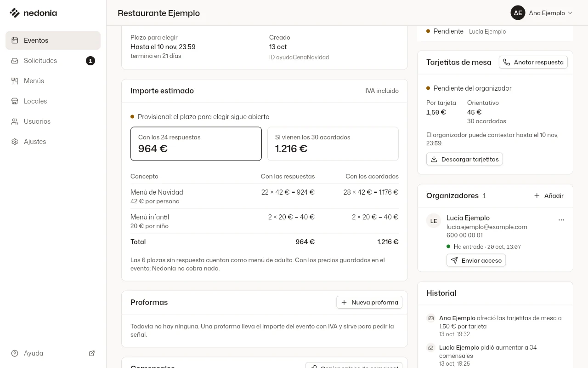Click the Menús fork-and-knife icon

pyautogui.click(x=15, y=81)
